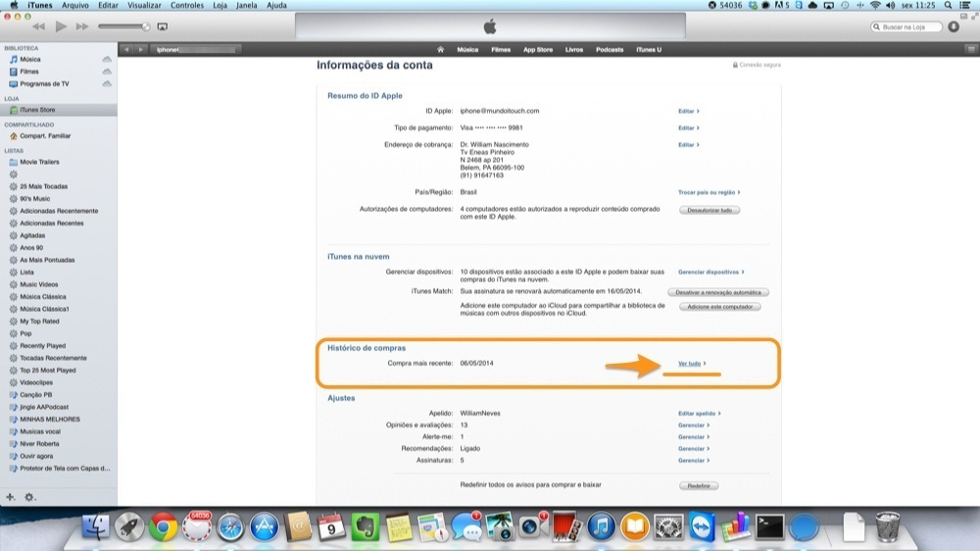Image resolution: width=980 pixels, height=551 pixels.
Task: Open Finder from the Dock
Action: tap(96, 527)
